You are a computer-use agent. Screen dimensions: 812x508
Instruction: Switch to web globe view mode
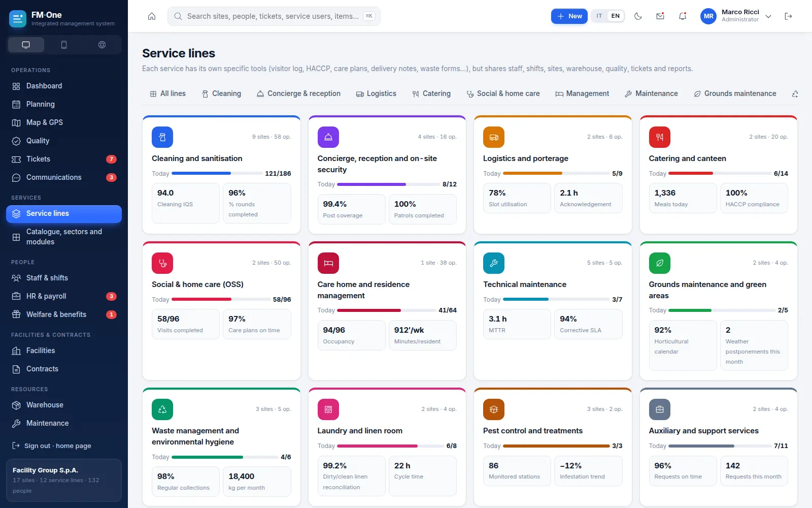tap(102, 45)
